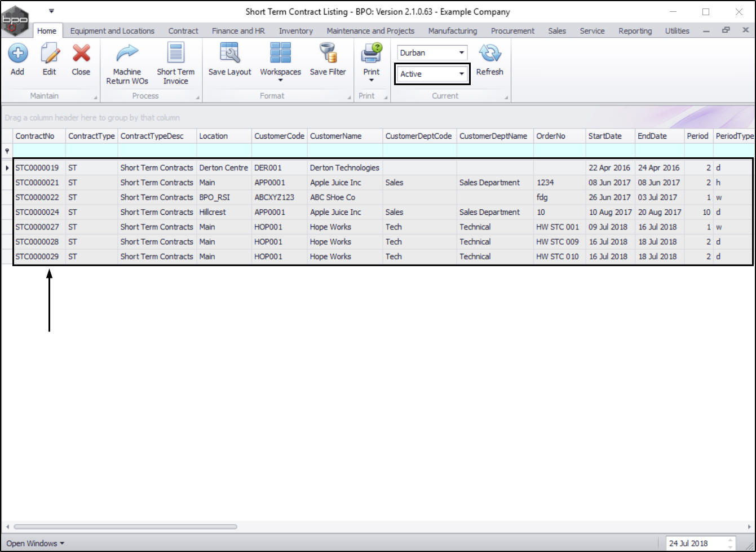Switch to the Home tab
756x552 pixels.
[x=47, y=31]
